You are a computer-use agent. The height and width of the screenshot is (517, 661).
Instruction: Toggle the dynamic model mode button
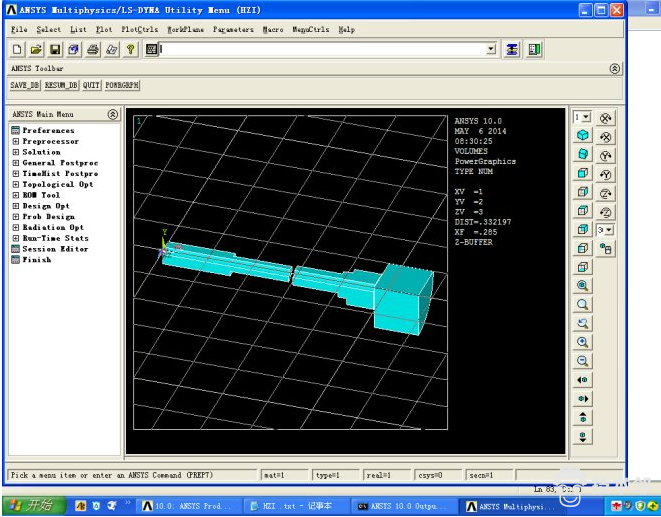click(x=606, y=249)
